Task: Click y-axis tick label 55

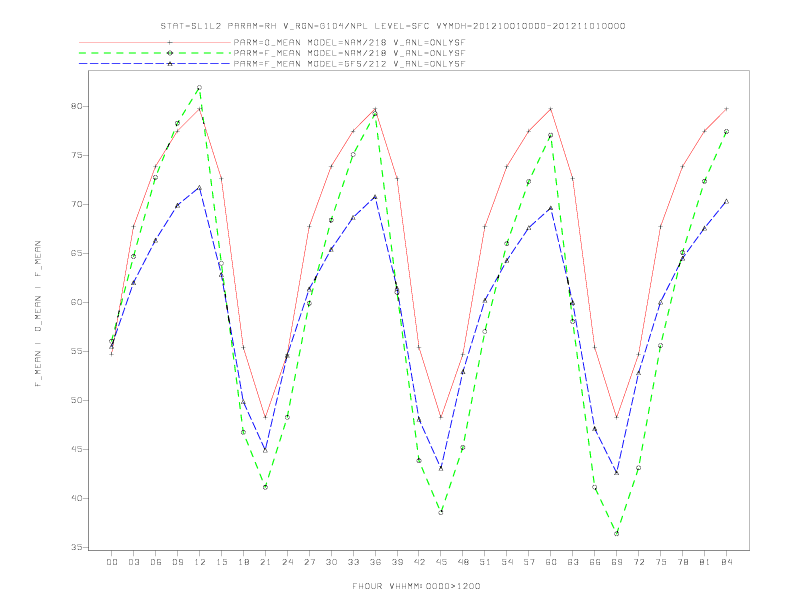Action: [x=76, y=351]
